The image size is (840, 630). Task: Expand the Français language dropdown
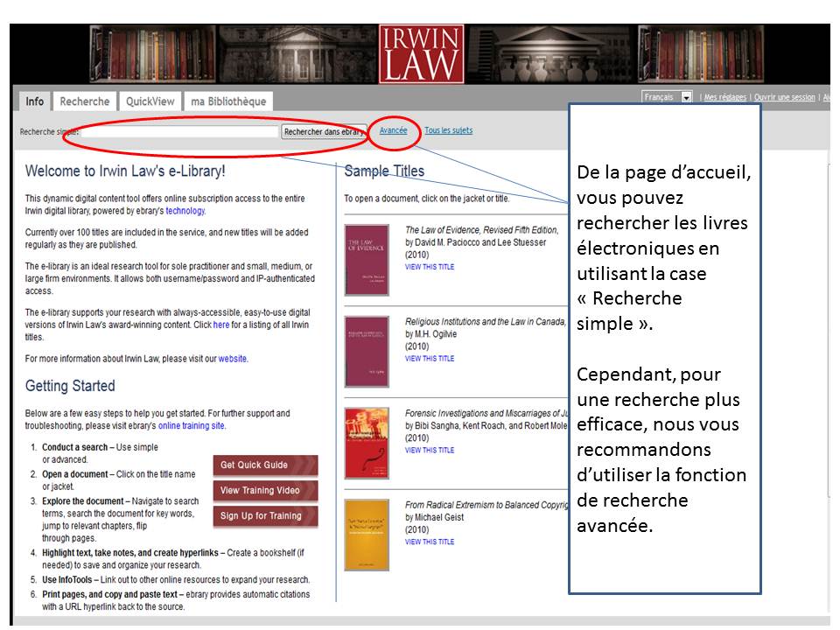(x=667, y=97)
